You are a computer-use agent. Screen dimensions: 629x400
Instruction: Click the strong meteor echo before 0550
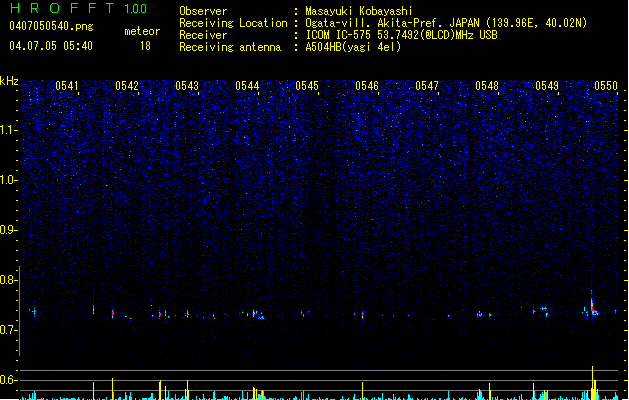592,306
